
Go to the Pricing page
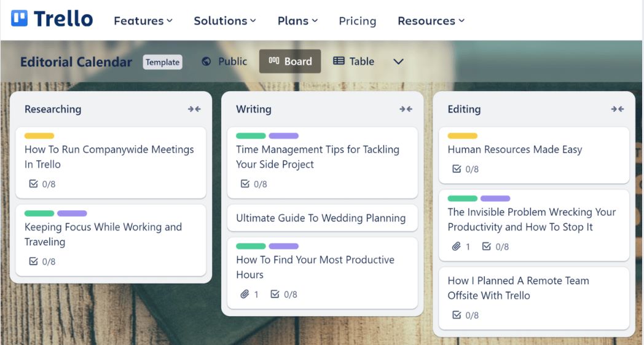pos(357,21)
